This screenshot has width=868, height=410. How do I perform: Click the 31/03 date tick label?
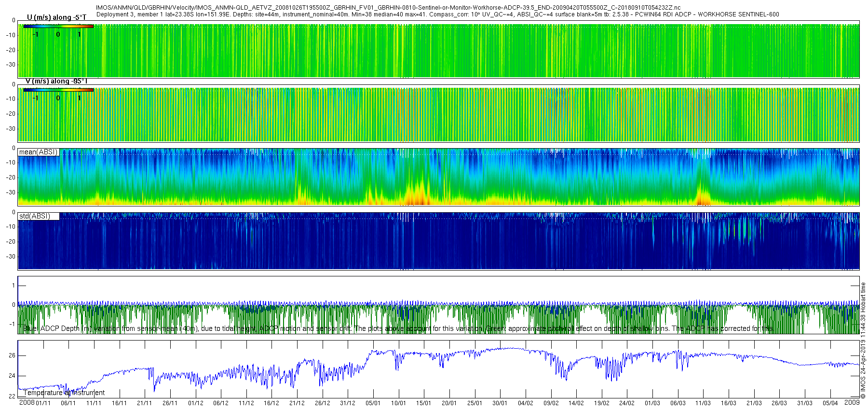coord(805,403)
